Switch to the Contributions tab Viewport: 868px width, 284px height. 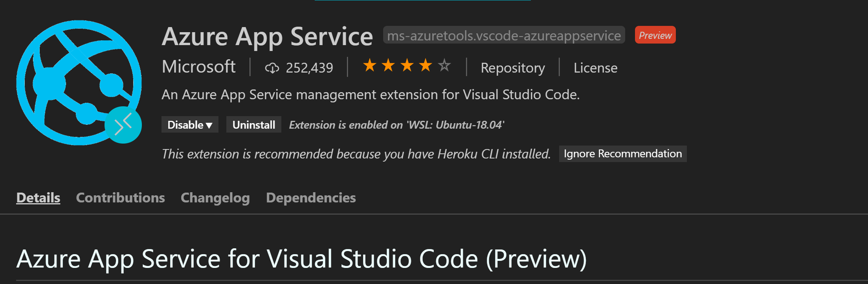click(x=120, y=198)
